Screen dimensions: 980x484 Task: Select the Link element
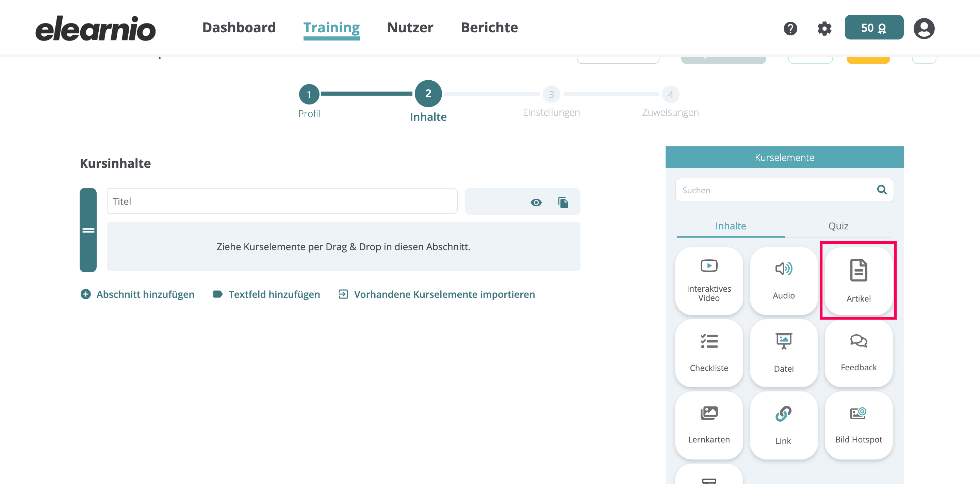pos(784,426)
